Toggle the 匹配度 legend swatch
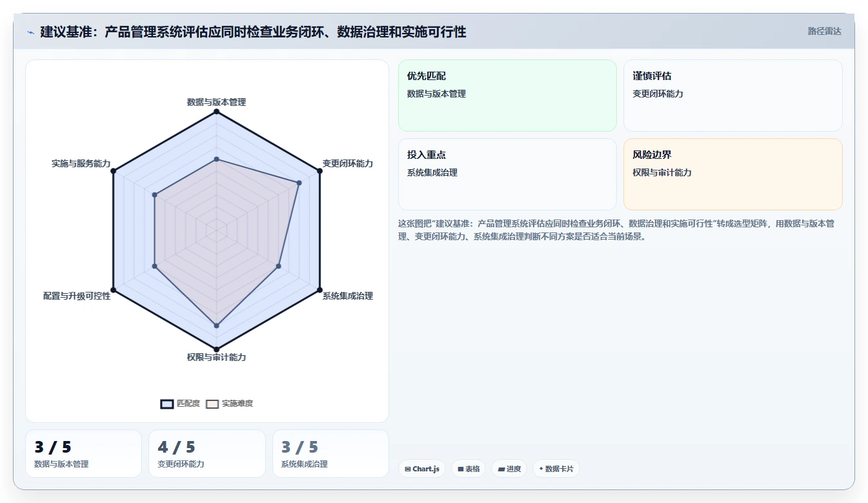This screenshot has height=503, width=868. point(167,404)
